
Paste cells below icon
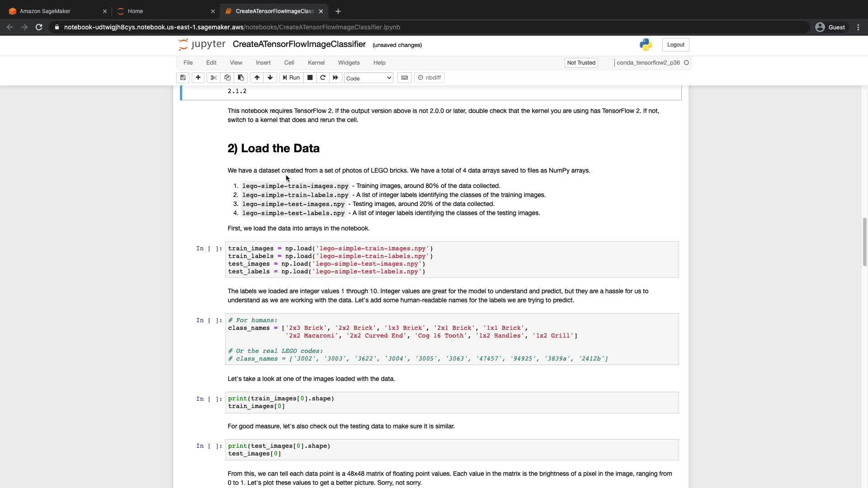point(241,78)
